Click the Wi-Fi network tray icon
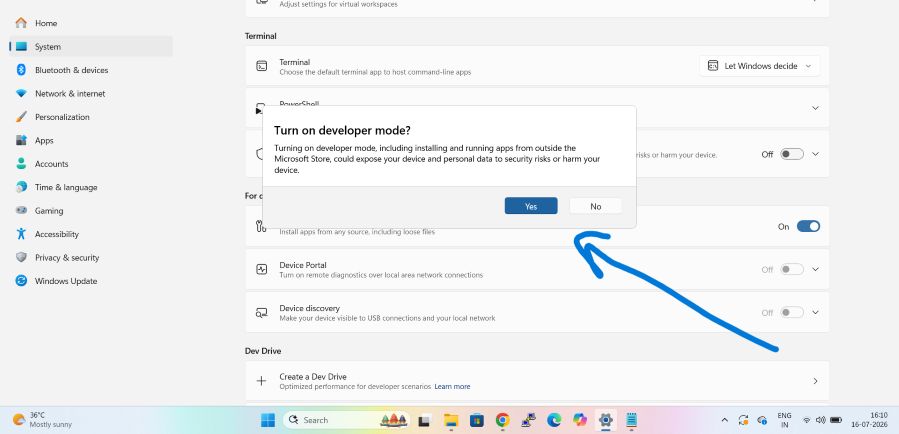 (x=806, y=420)
